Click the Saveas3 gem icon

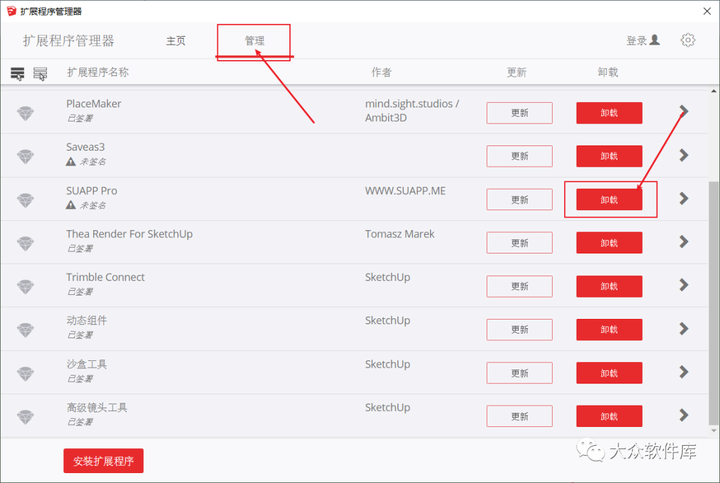click(x=25, y=156)
